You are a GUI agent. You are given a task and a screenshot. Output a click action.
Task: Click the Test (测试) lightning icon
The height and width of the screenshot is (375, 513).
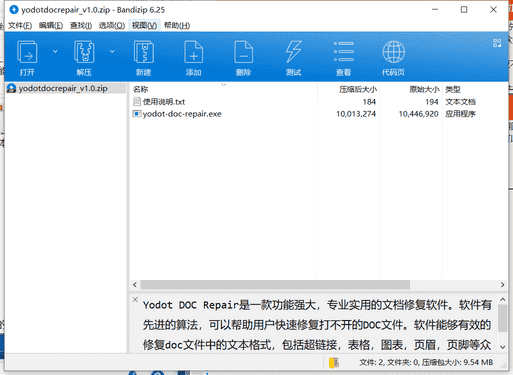click(x=294, y=52)
